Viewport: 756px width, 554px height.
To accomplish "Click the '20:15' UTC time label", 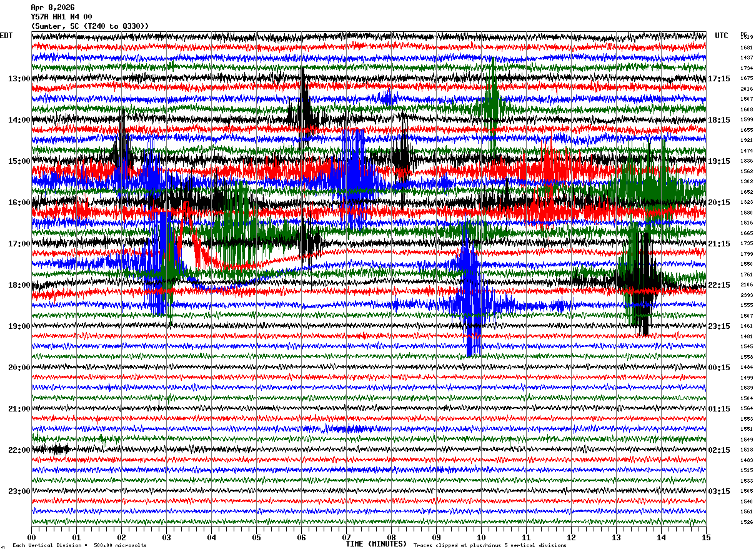I will point(719,203).
